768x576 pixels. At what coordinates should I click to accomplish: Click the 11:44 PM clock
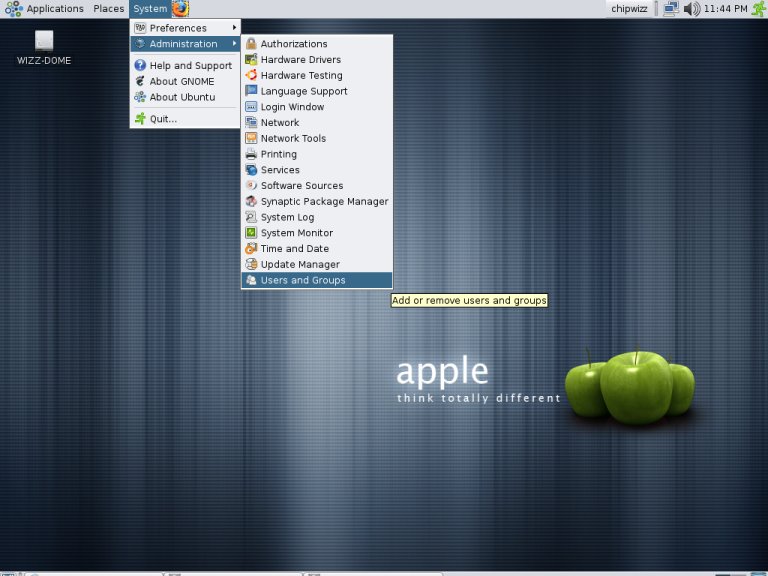coord(725,9)
